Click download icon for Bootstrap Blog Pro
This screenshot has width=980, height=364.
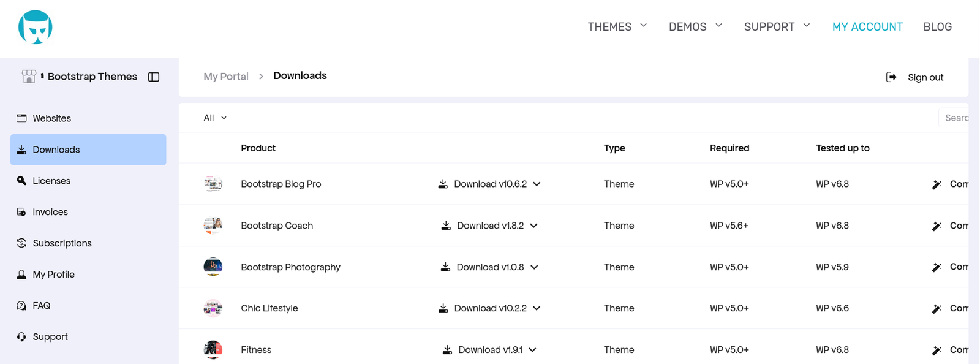(x=443, y=184)
